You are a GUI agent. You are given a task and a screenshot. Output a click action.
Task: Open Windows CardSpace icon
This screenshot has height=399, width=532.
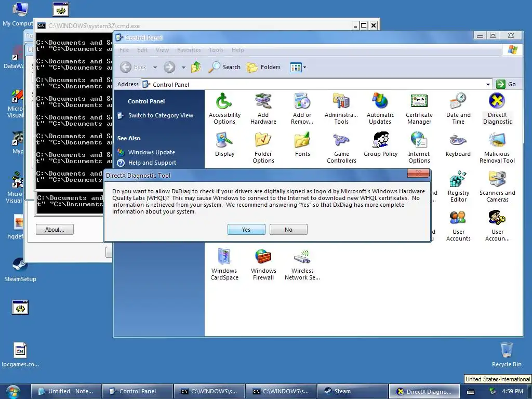click(x=224, y=264)
